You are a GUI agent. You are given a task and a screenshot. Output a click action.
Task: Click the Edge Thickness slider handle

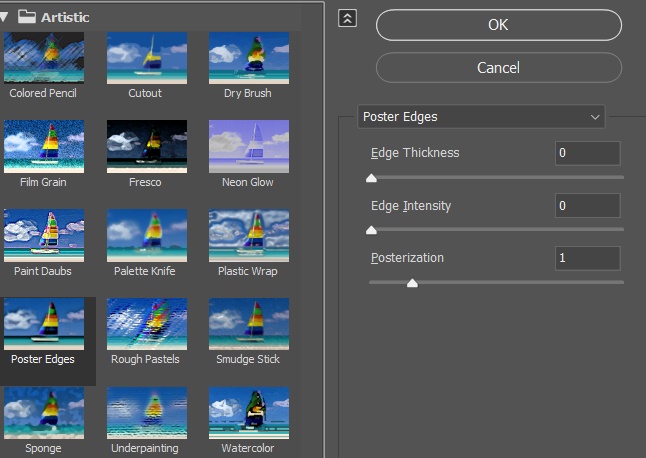pyautogui.click(x=371, y=178)
